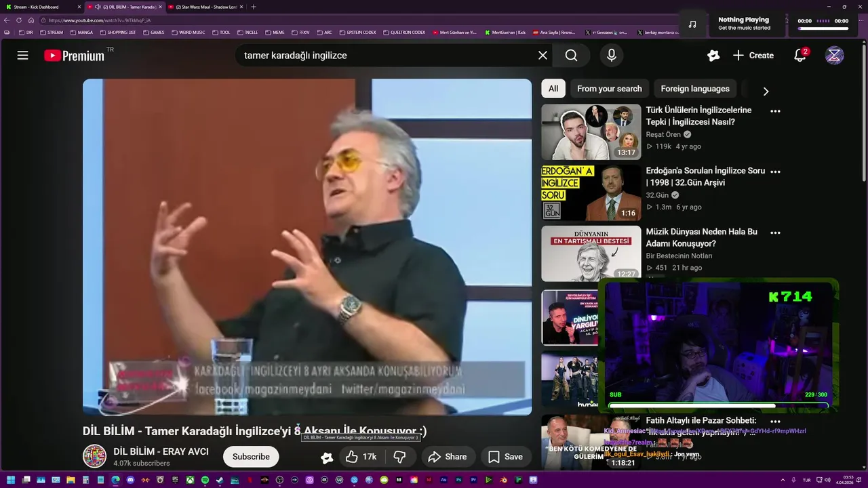Select the Foreign languages chip
This screenshot has width=868, height=488.
click(x=695, y=89)
